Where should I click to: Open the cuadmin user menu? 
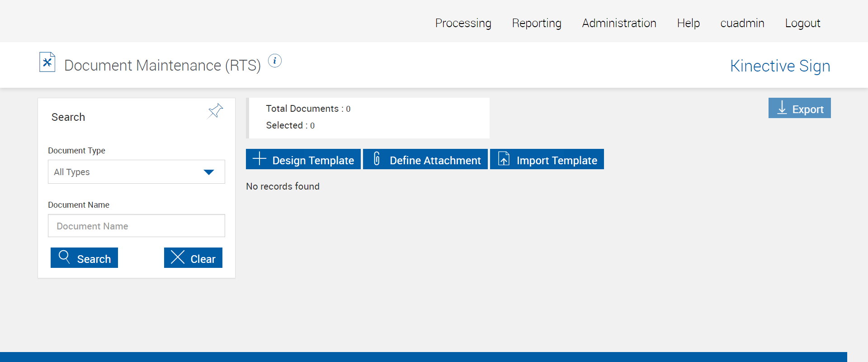(742, 23)
